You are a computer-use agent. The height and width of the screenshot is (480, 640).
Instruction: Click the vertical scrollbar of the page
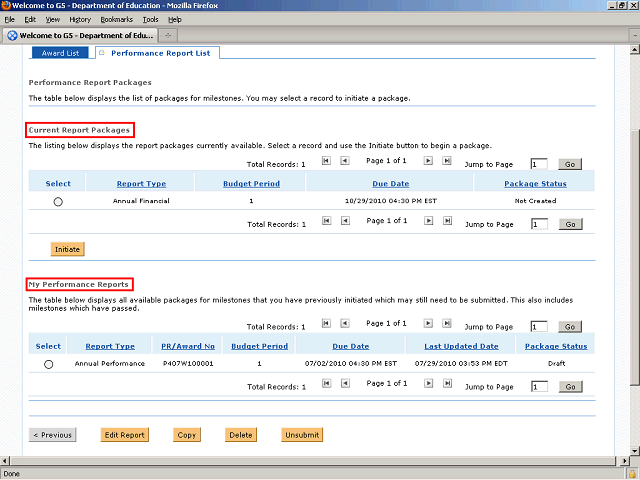(633, 250)
